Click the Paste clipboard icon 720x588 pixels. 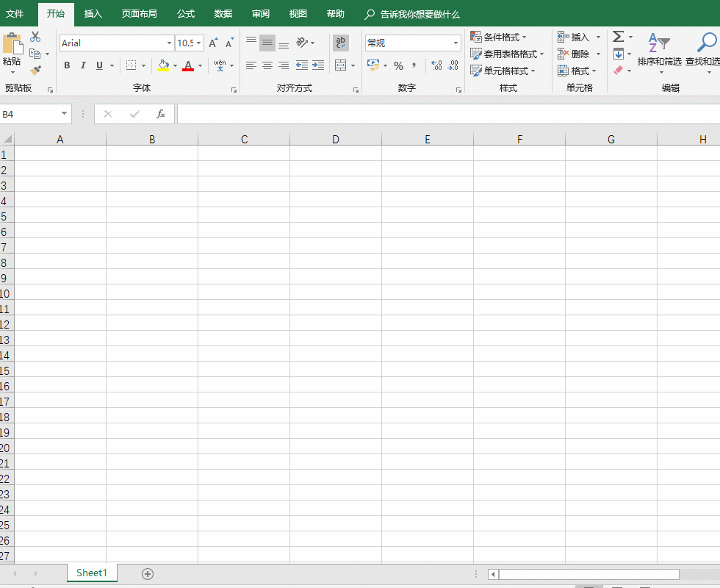12,44
